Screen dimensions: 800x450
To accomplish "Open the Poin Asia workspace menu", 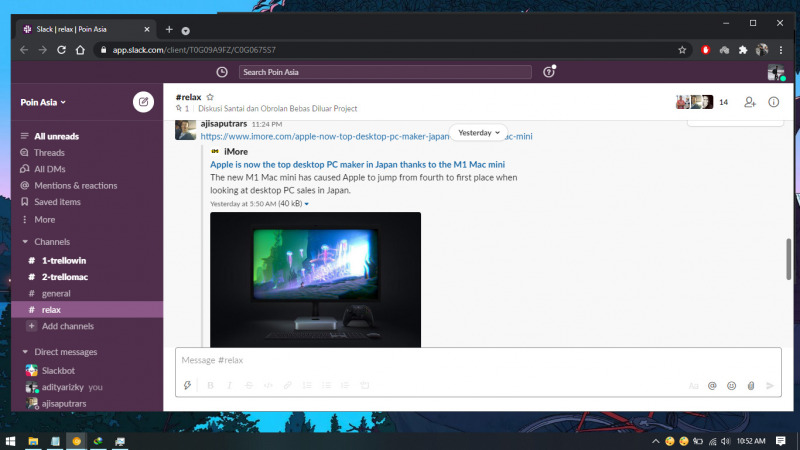I will [43, 102].
